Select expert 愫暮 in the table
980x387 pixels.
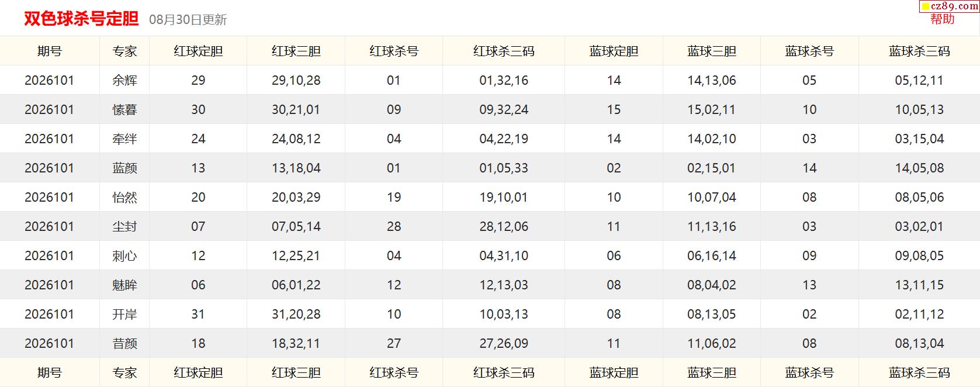point(124,110)
